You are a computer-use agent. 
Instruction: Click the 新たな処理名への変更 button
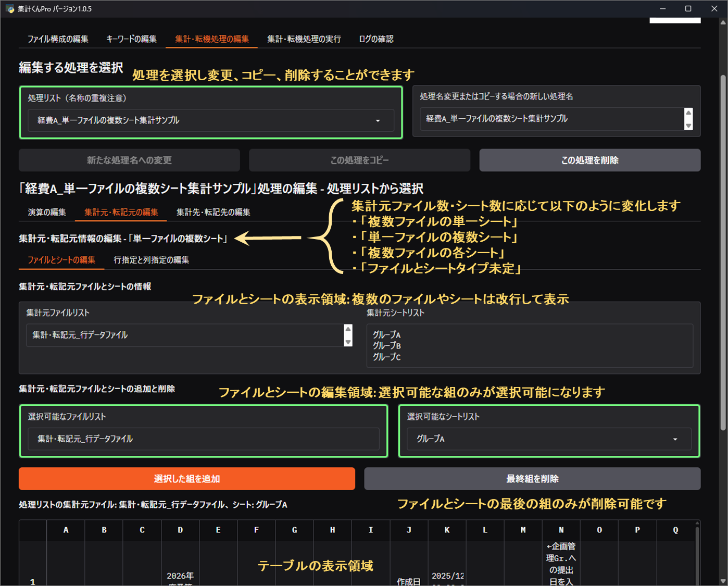tap(129, 160)
